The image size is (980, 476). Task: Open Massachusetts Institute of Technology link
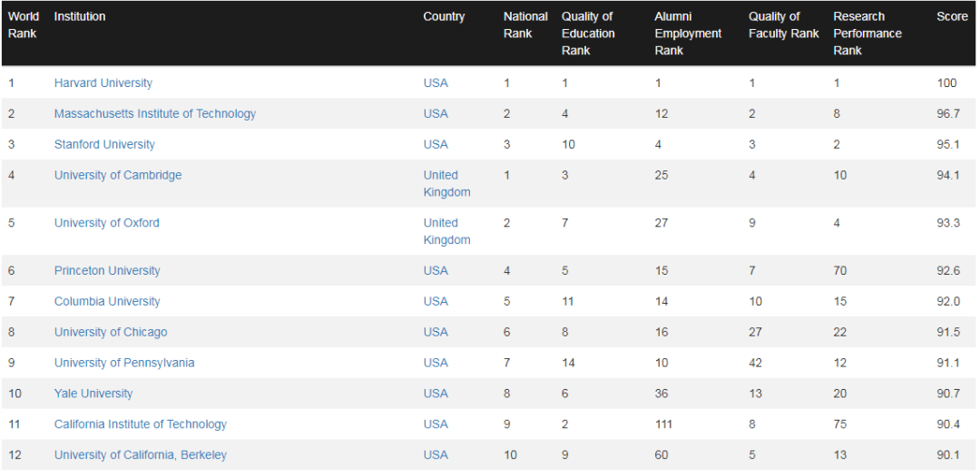[155, 113]
